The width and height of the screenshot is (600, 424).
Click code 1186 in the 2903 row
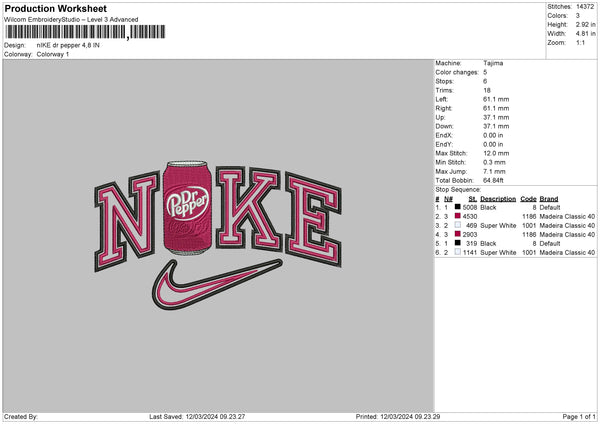pos(529,235)
